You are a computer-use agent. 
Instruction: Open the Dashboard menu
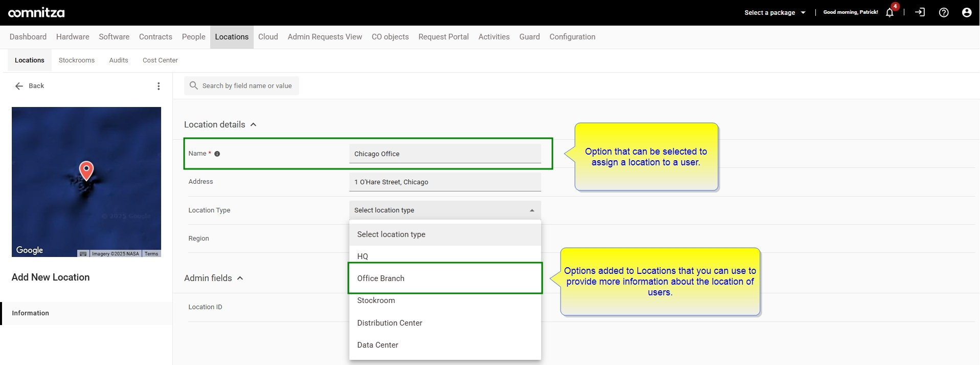(x=28, y=37)
